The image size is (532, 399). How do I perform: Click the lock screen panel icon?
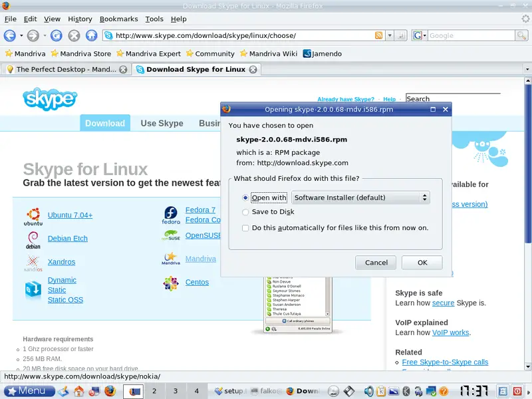503,391
